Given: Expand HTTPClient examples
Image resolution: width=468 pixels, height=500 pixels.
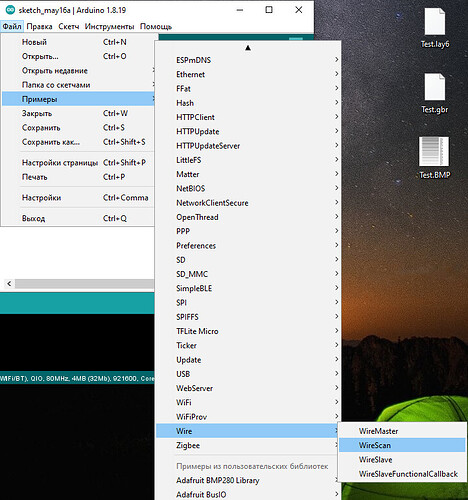Looking at the screenshot, I should (x=248, y=117).
